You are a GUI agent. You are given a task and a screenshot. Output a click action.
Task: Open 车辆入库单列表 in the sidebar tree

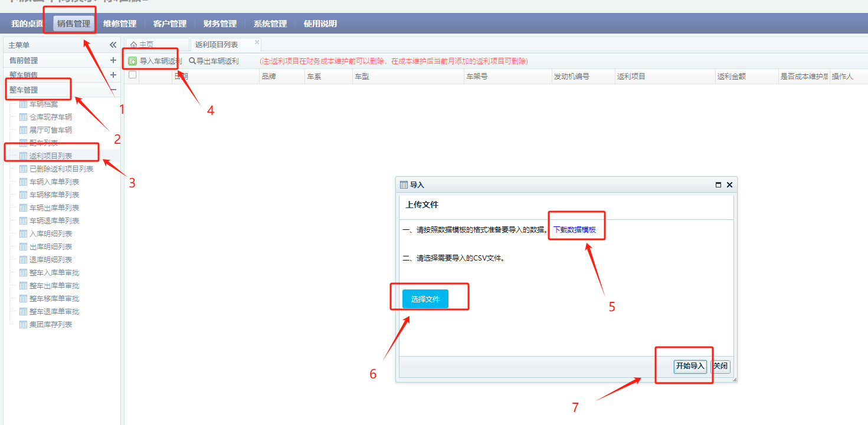(54, 182)
